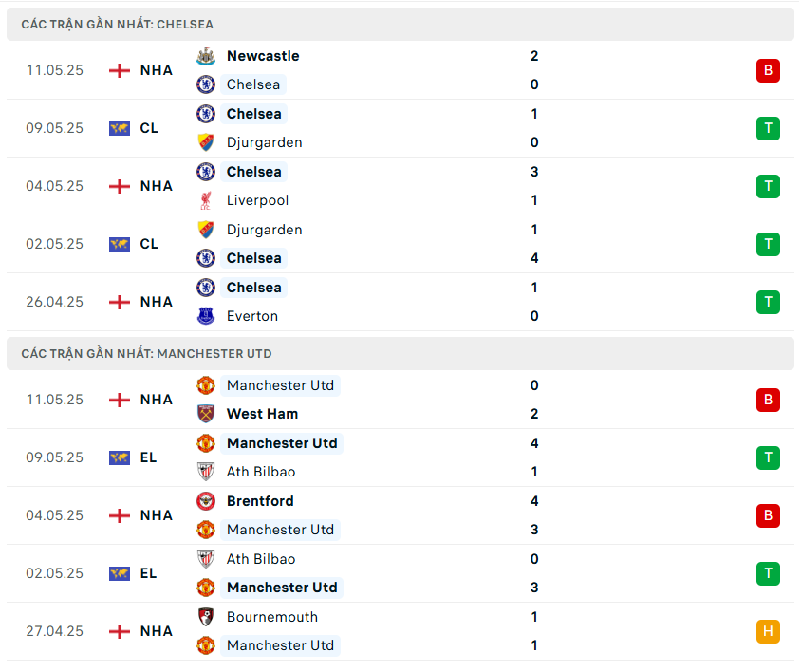Click Ath Bilbao crest in 09.05.25 match
The image size is (801, 672).
(205, 472)
